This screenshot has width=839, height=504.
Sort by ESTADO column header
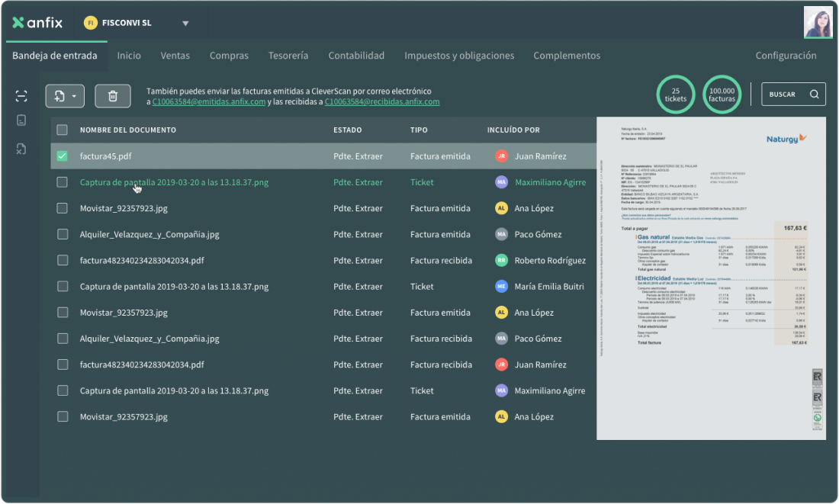coord(347,130)
